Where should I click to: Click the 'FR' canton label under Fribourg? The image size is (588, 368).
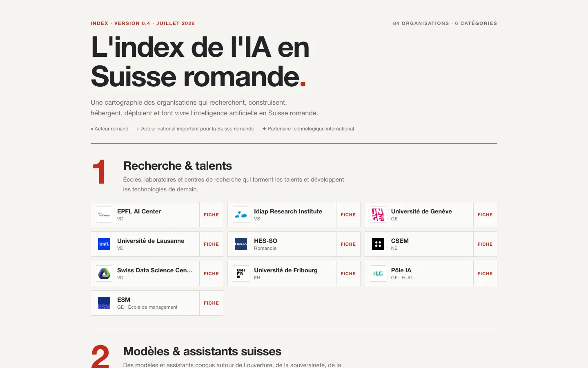(257, 278)
